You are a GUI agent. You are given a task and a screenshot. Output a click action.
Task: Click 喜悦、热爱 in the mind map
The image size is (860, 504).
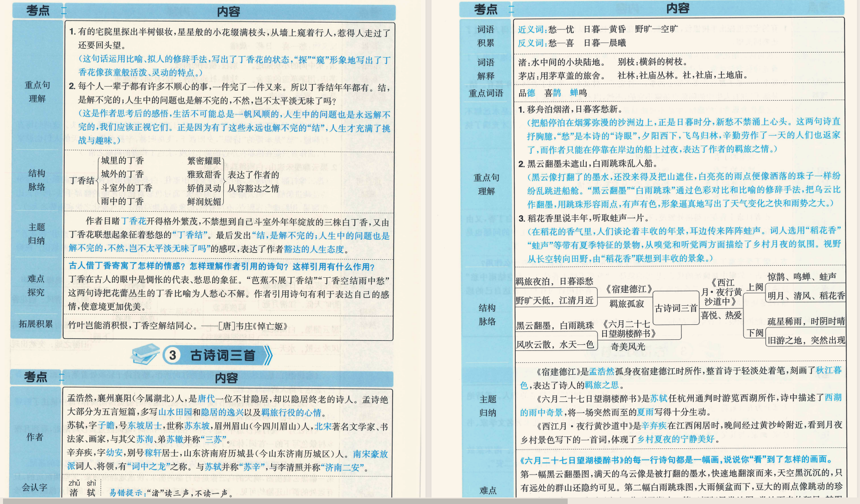pos(721,315)
